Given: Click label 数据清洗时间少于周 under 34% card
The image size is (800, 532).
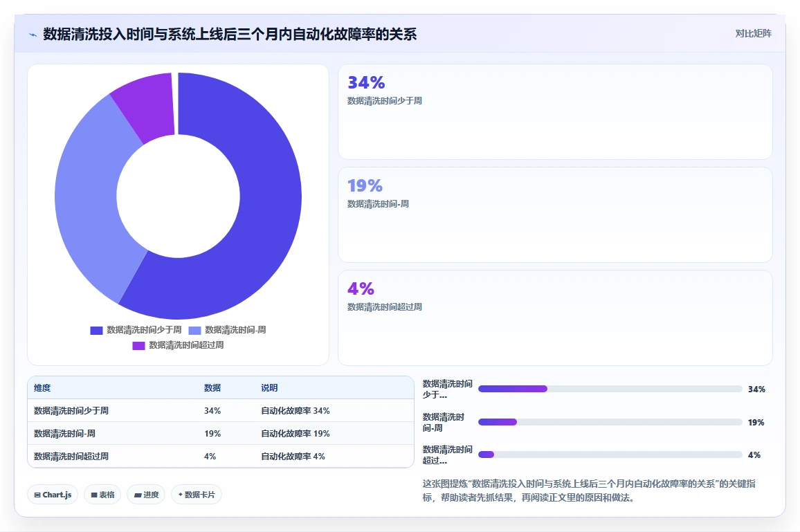Looking at the screenshot, I should [x=385, y=101].
